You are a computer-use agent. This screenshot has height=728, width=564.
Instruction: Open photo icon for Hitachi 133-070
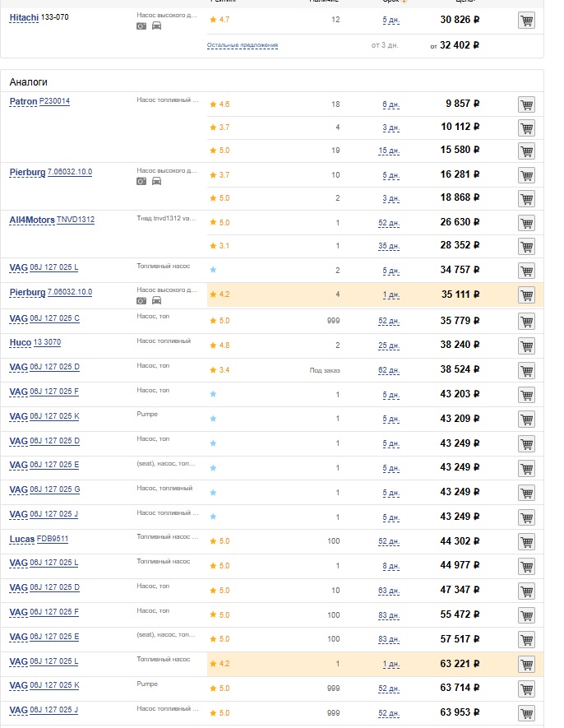point(141,26)
